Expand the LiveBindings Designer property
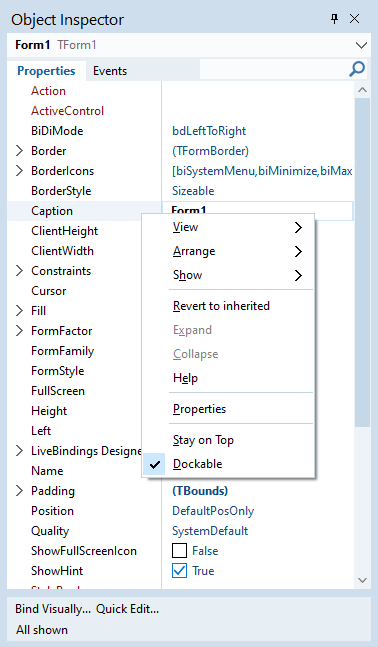378x647 pixels. coord(19,451)
